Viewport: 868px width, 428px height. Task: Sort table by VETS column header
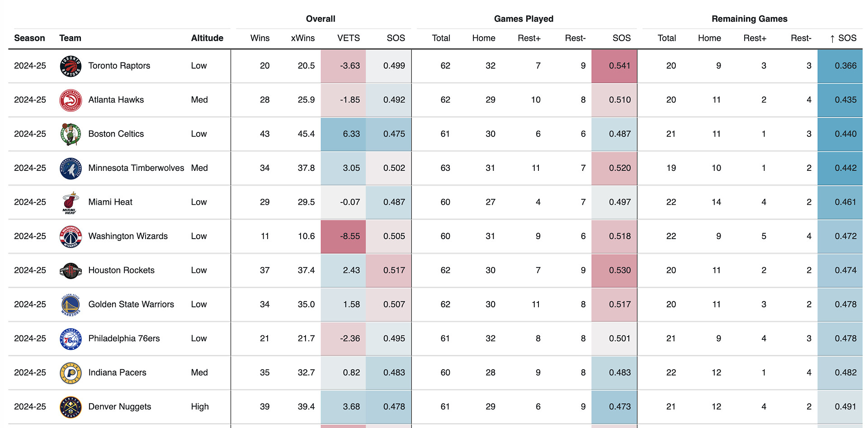pyautogui.click(x=348, y=38)
